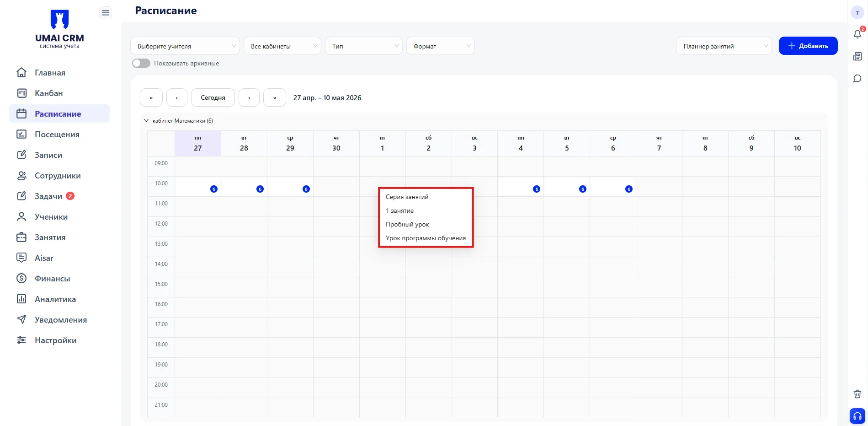
Task: Click the 6 badge on Tuesday 5
Action: pos(583,189)
